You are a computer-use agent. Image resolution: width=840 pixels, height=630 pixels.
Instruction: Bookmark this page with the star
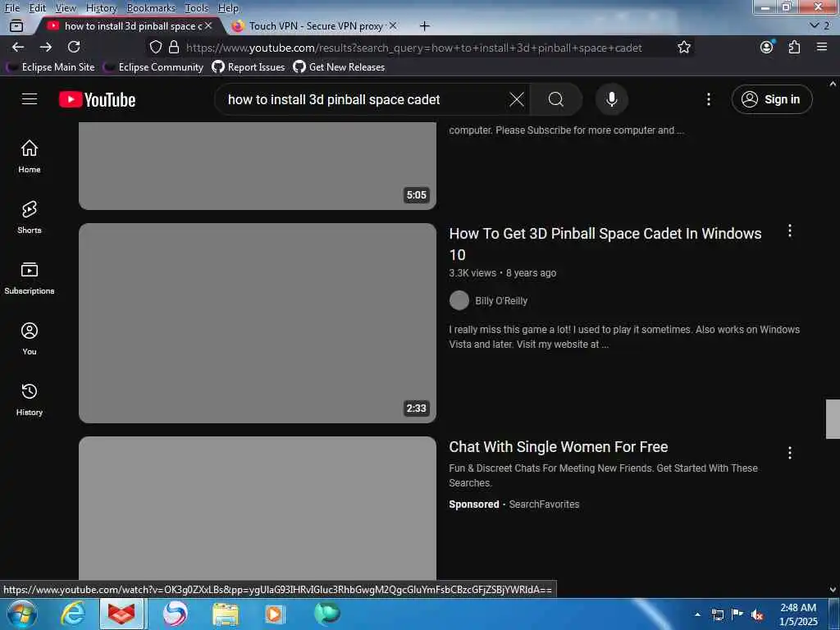(x=684, y=47)
